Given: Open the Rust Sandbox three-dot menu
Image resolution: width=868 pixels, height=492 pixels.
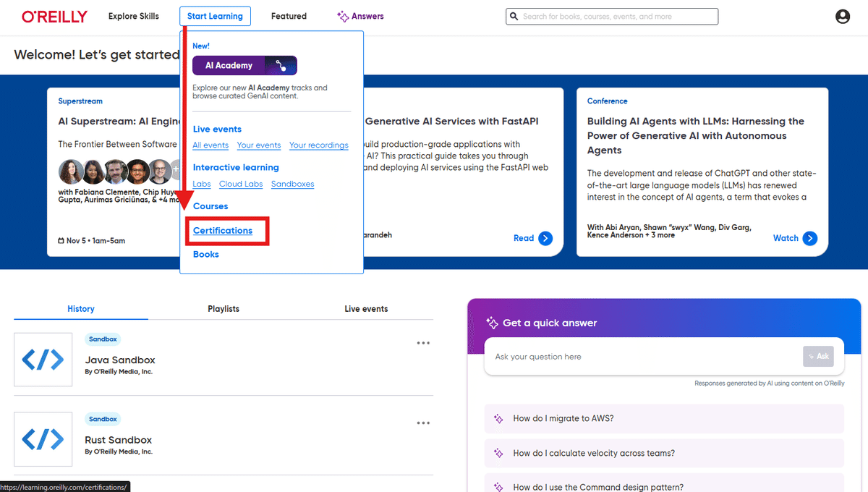Looking at the screenshot, I should tap(423, 422).
